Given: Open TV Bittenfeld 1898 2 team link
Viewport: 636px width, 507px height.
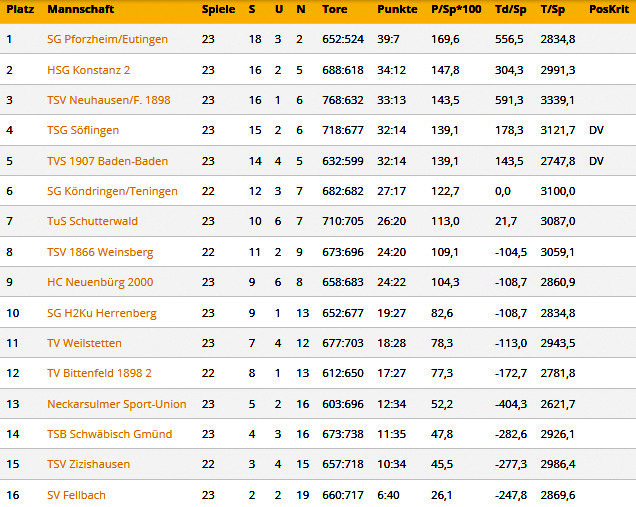Looking at the screenshot, I should click(99, 373).
